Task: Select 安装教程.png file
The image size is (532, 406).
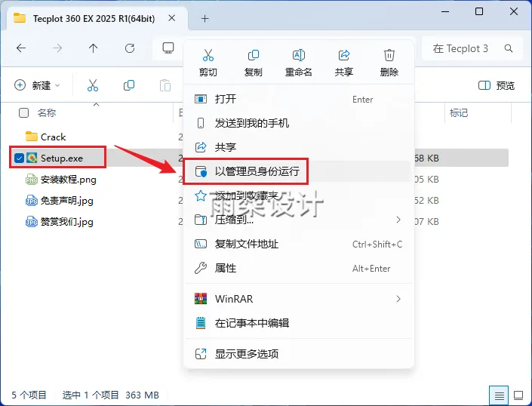Action: coord(61,179)
